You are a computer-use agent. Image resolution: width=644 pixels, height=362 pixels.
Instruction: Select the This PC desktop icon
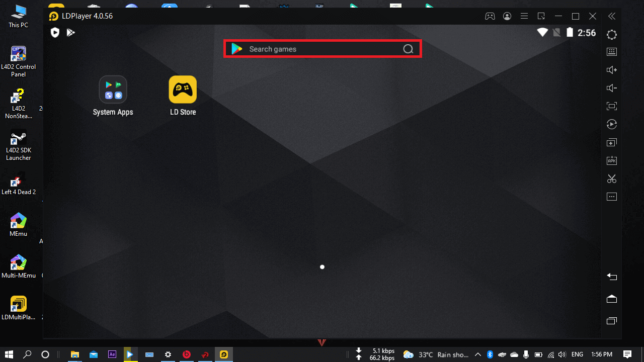pos(18,17)
